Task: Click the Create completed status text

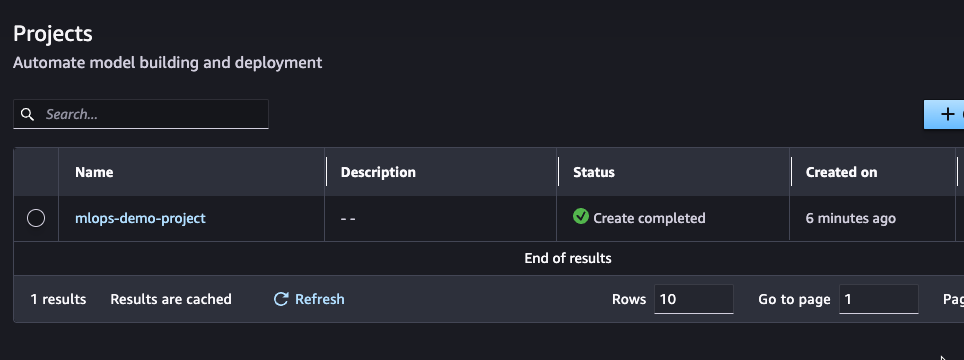Action: (649, 218)
